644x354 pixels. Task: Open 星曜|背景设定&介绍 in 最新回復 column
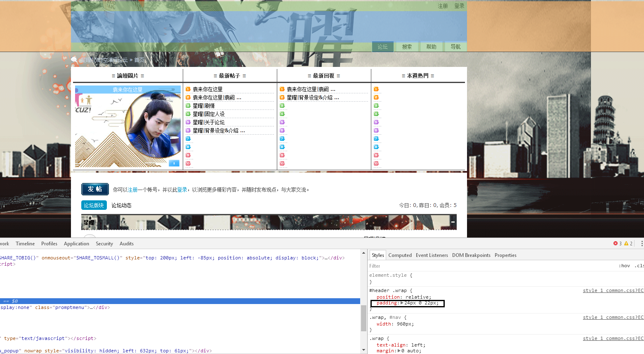[313, 97]
